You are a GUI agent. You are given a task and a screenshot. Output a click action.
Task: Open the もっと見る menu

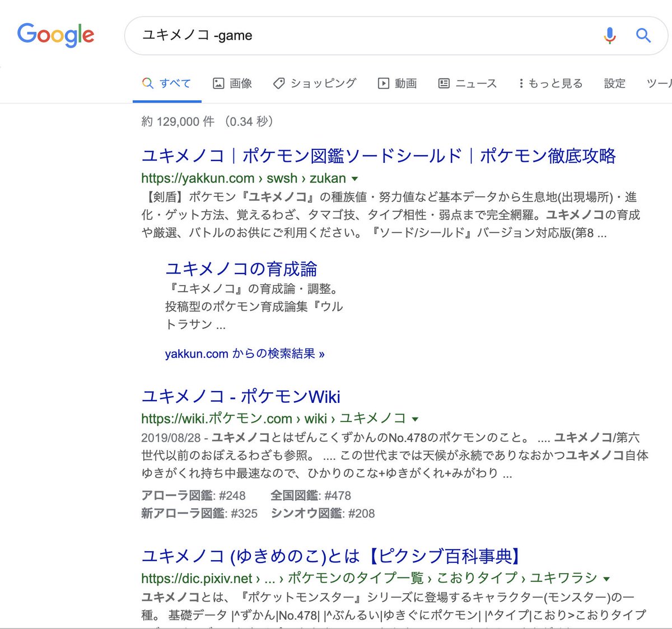point(550,83)
